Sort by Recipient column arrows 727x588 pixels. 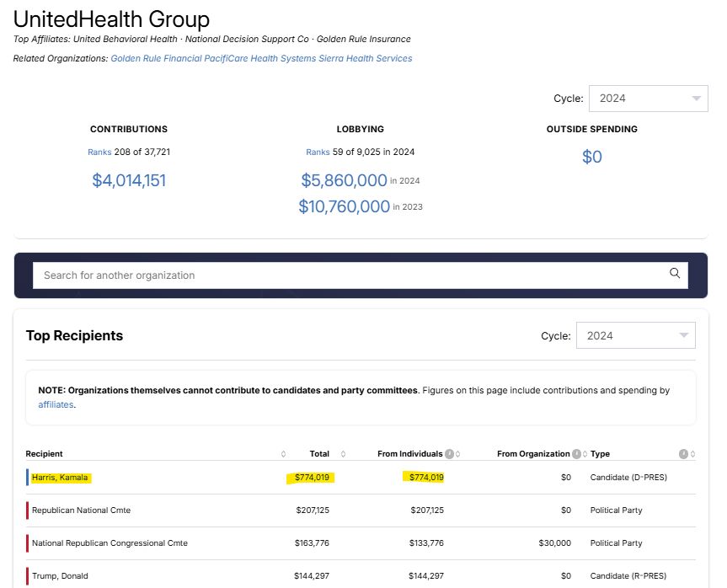(283, 454)
